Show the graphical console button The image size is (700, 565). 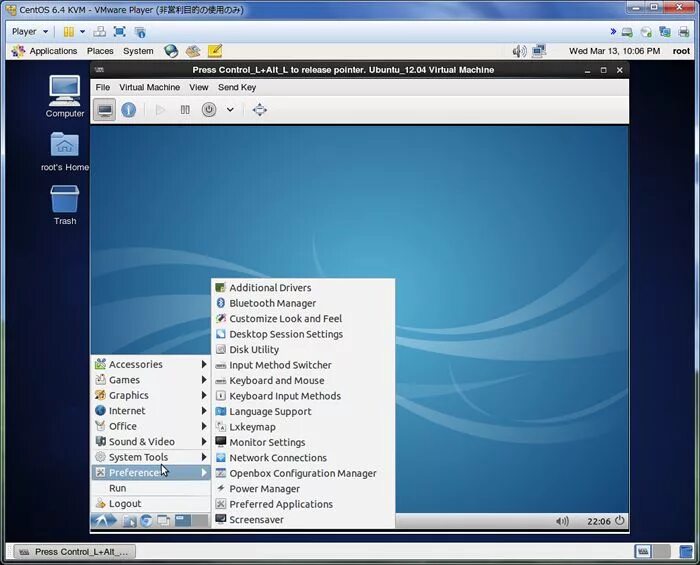click(x=104, y=110)
